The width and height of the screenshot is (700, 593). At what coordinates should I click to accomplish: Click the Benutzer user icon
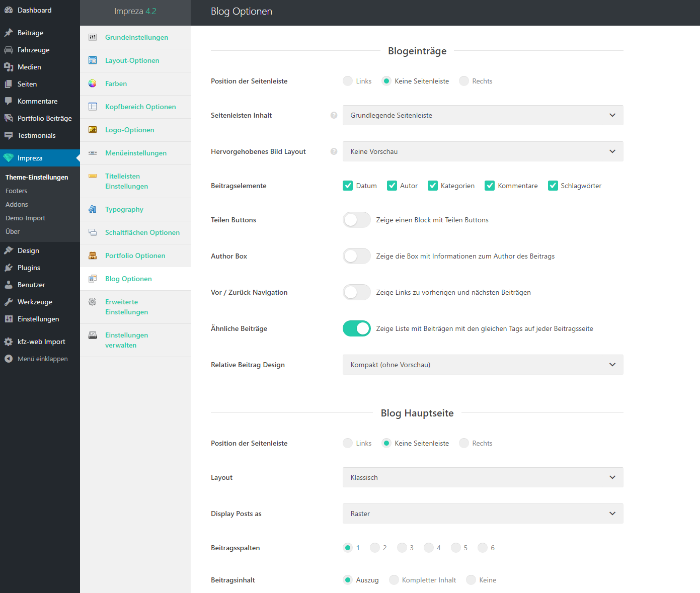9,285
